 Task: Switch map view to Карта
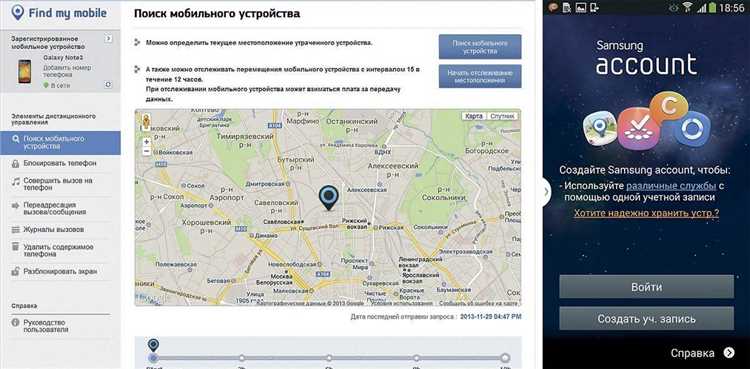coord(474,116)
